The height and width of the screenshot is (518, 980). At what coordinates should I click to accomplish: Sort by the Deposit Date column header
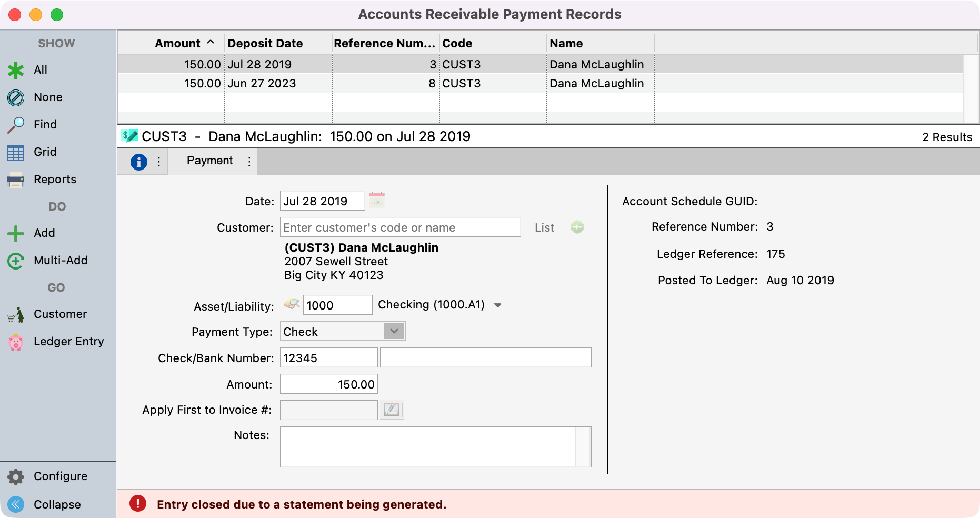tap(279, 43)
